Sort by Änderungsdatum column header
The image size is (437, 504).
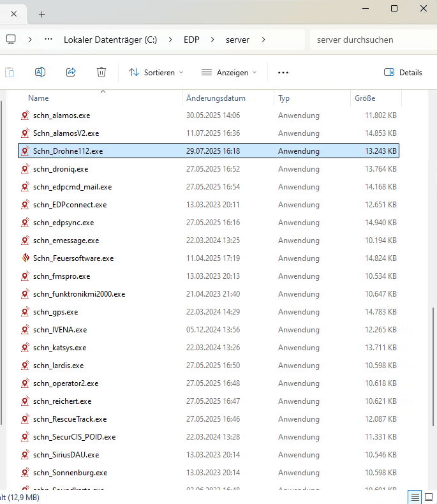click(216, 98)
